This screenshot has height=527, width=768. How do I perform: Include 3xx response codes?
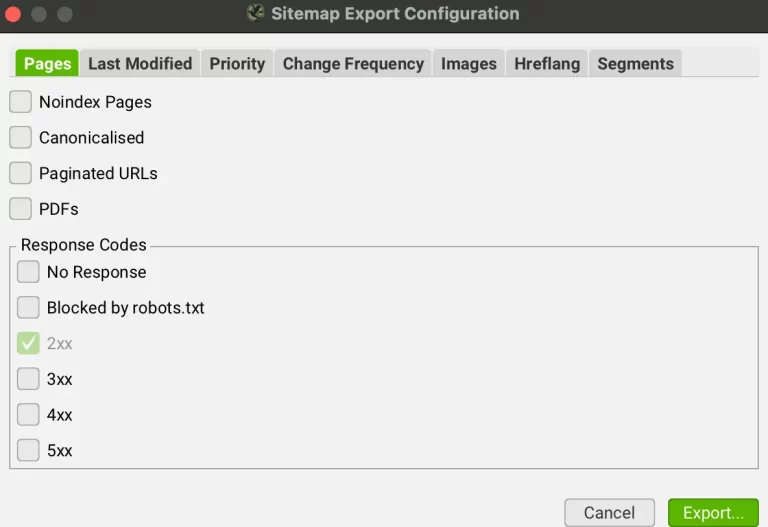point(29,379)
